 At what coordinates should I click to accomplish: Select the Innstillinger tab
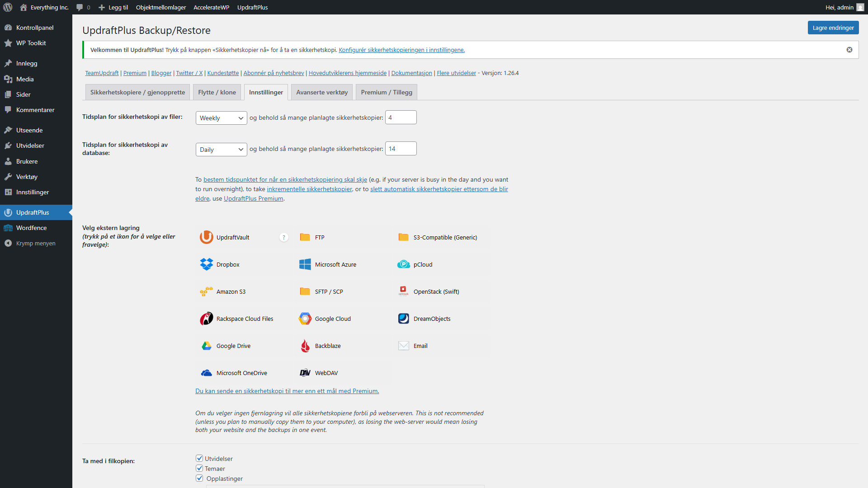(266, 92)
